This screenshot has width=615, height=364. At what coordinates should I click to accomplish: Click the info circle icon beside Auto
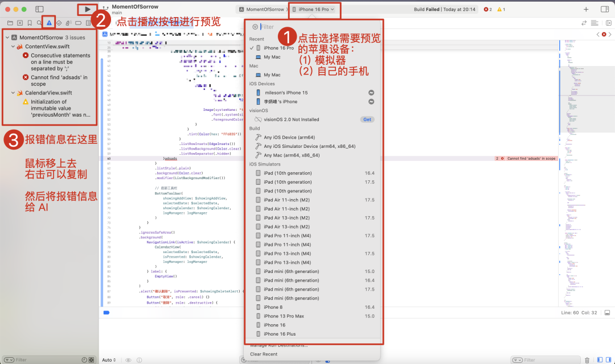[140, 360]
